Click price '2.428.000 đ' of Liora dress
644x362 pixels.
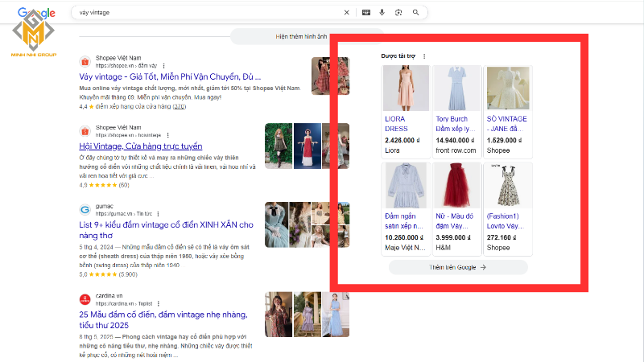[402, 140]
